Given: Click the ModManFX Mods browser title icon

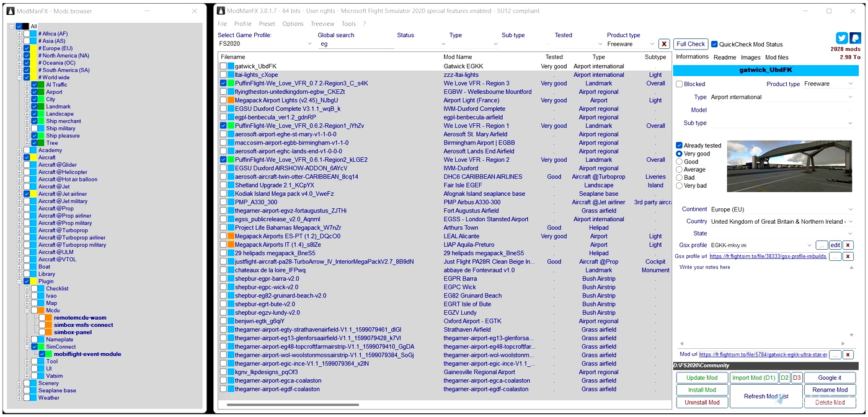Looking at the screenshot, I should click(x=11, y=11).
